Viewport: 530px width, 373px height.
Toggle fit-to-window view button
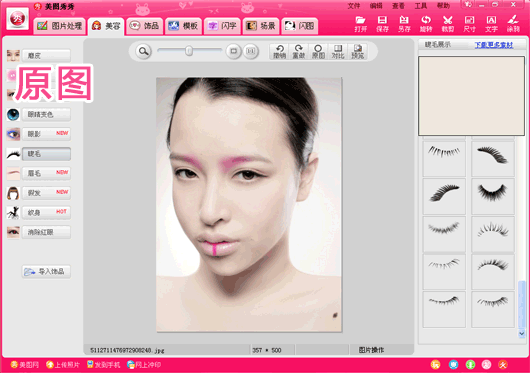(x=233, y=51)
